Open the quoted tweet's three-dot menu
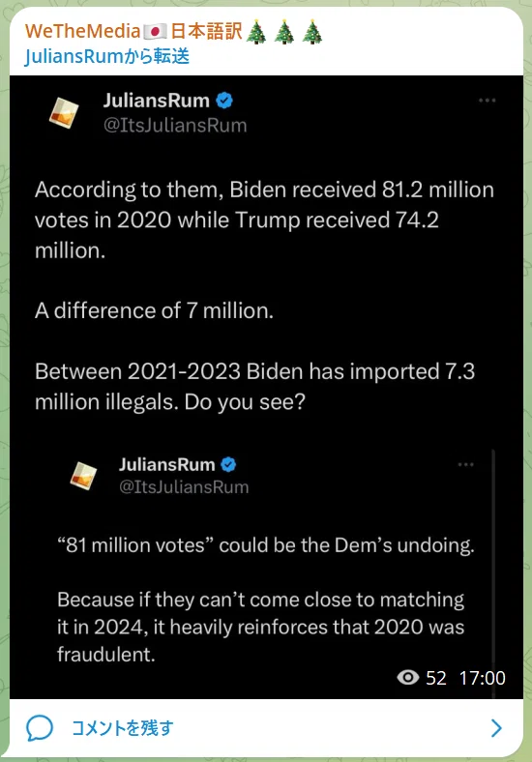 coord(465,464)
